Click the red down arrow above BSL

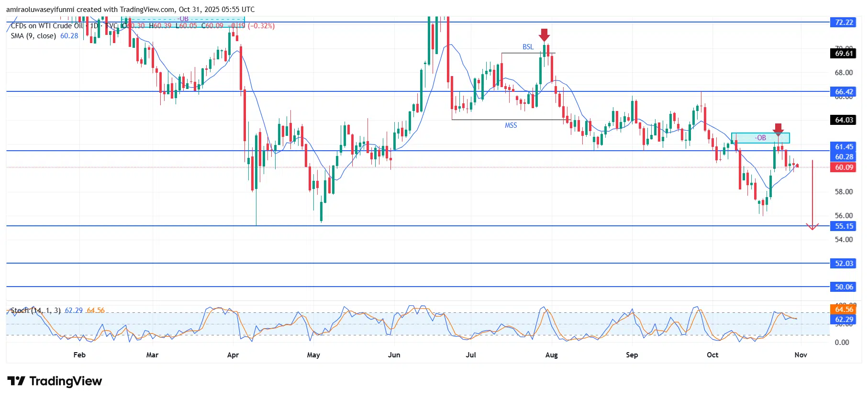544,35
